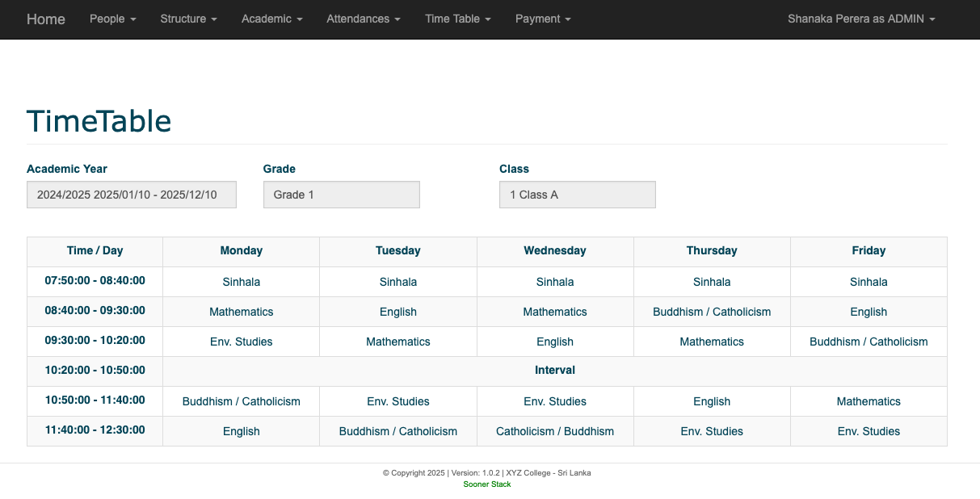This screenshot has width=980, height=499.
Task: Click the Interval row cell
Action: [x=554, y=371]
